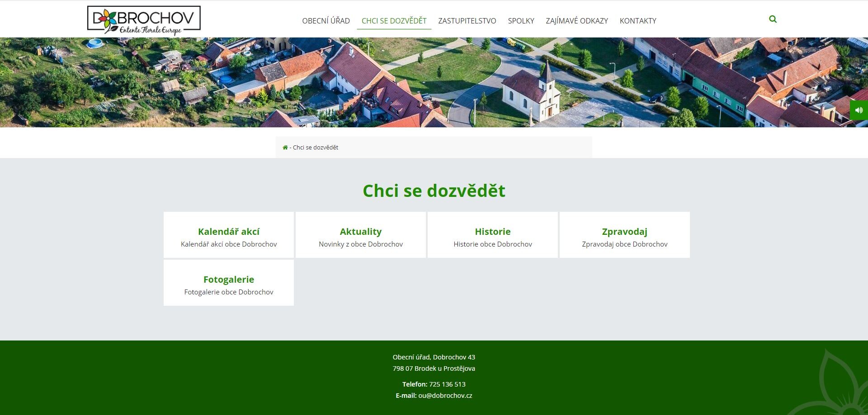Click the Dobrochov logo
The width and height of the screenshot is (868, 415).
[x=144, y=20]
